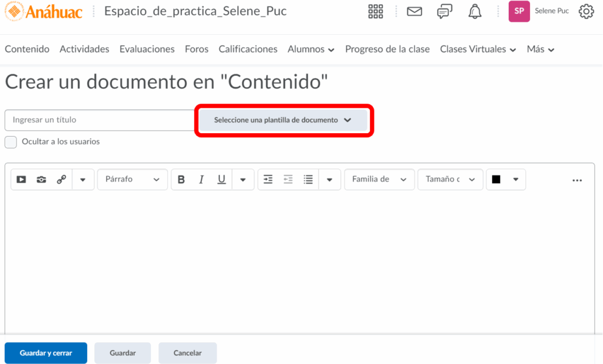The width and height of the screenshot is (603, 364).
Task: Click the 'Guardar y cerrar' button
Action: point(46,353)
